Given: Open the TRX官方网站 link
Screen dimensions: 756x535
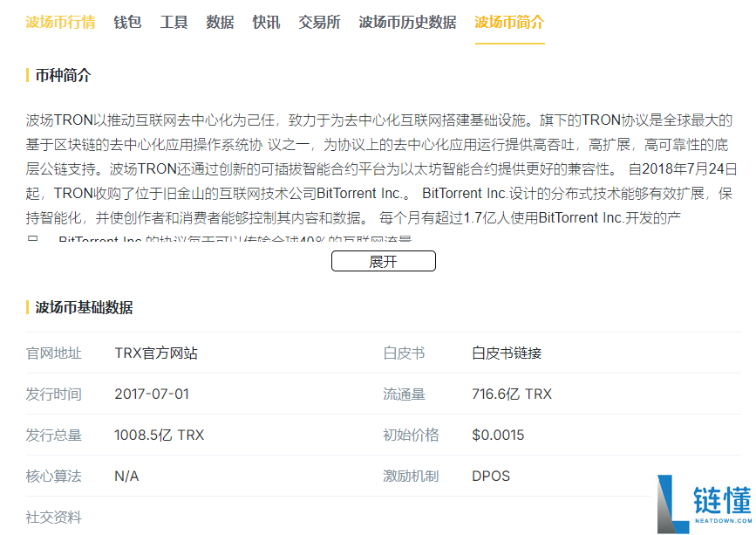Looking at the screenshot, I should [x=156, y=353].
